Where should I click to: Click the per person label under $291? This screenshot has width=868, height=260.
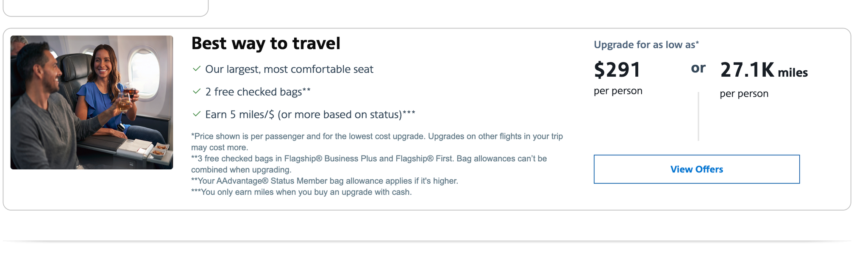tap(618, 90)
